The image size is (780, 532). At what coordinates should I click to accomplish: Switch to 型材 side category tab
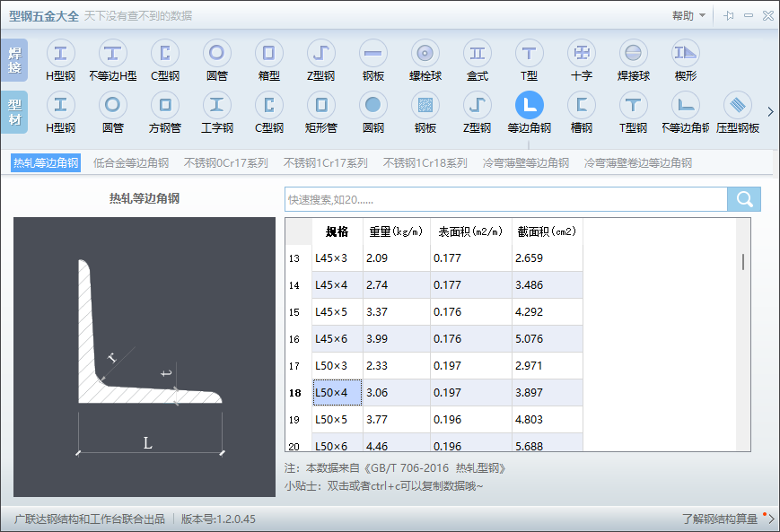coord(14,112)
